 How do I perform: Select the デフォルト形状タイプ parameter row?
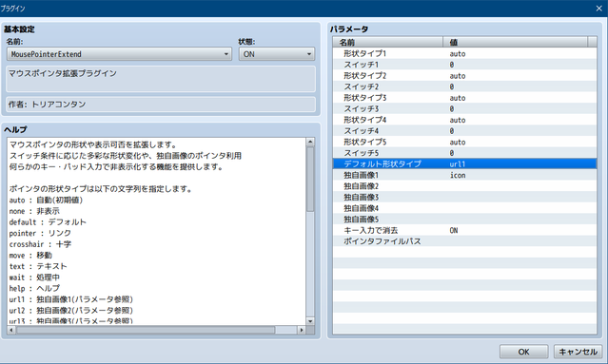[x=464, y=163]
